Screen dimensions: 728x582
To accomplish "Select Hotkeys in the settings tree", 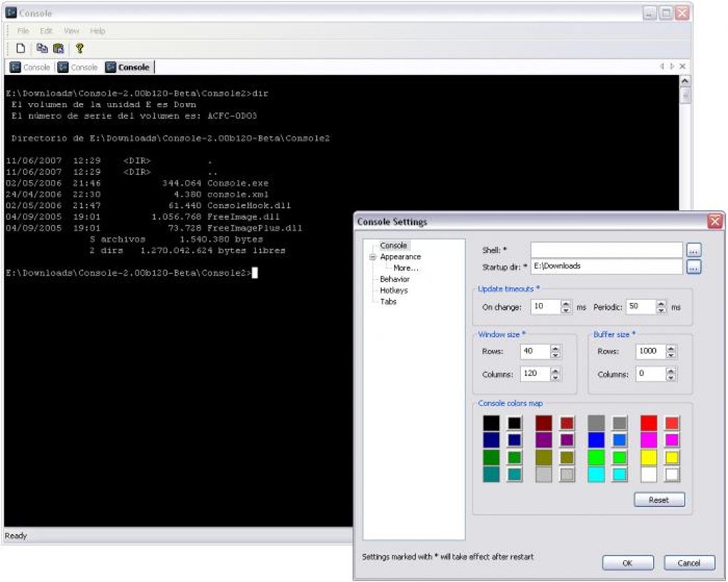I will (x=394, y=291).
